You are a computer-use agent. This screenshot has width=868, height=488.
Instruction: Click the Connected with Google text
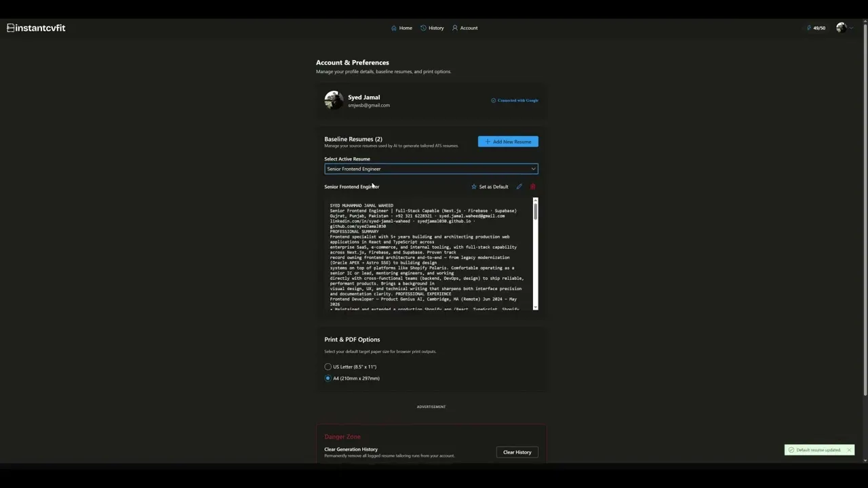[x=518, y=100]
